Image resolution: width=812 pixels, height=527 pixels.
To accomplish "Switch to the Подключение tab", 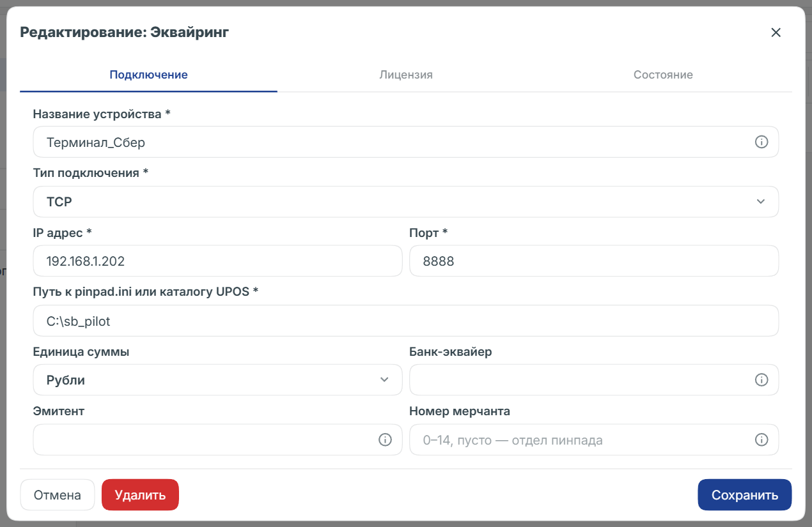I will (148, 75).
